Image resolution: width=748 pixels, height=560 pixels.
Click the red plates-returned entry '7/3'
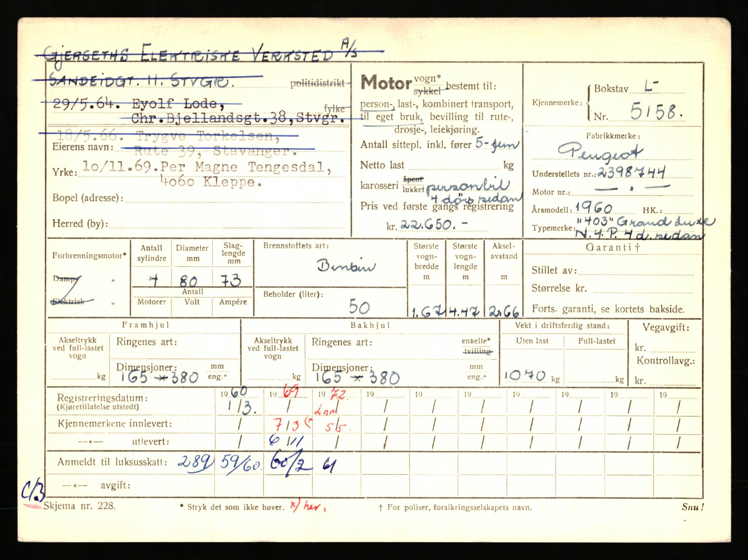tap(286, 425)
